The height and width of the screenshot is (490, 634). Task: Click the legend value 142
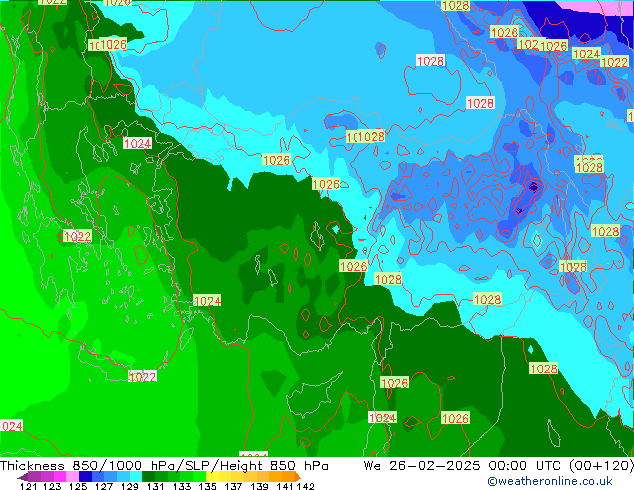coord(306,486)
